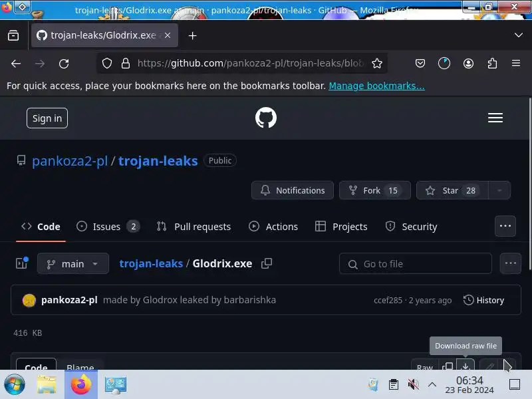532x399 pixels.
Task: Open clipboard tray icon
Action: point(394,384)
